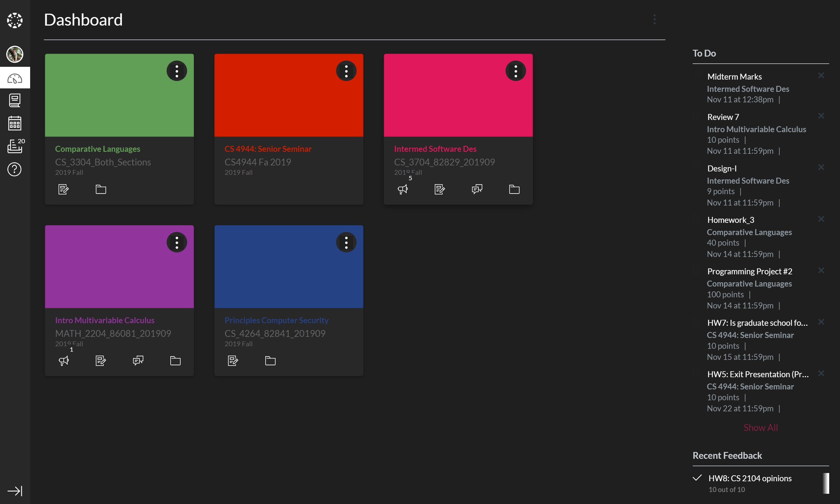Screen dimensions: 840x504
Task: Open the Help question mark icon
Action: point(15,169)
